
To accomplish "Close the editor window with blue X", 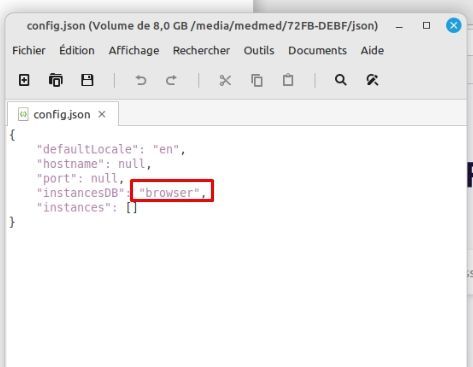I will 454,25.
